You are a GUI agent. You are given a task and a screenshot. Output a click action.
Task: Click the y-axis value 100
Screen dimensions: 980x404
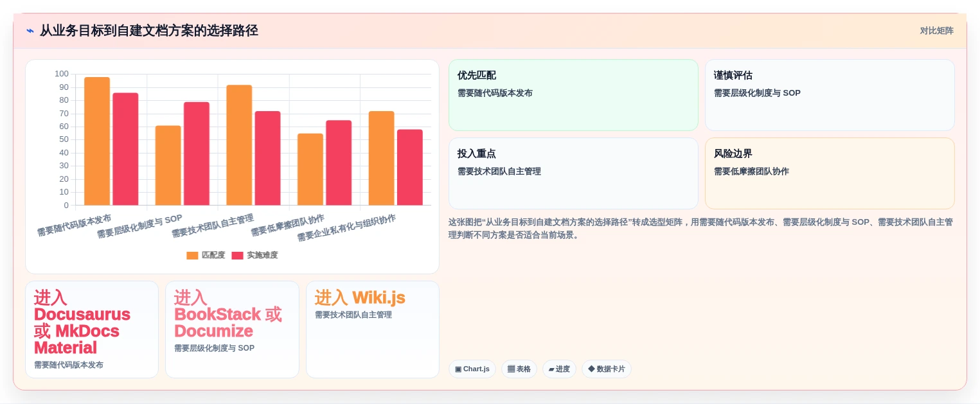click(62, 74)
